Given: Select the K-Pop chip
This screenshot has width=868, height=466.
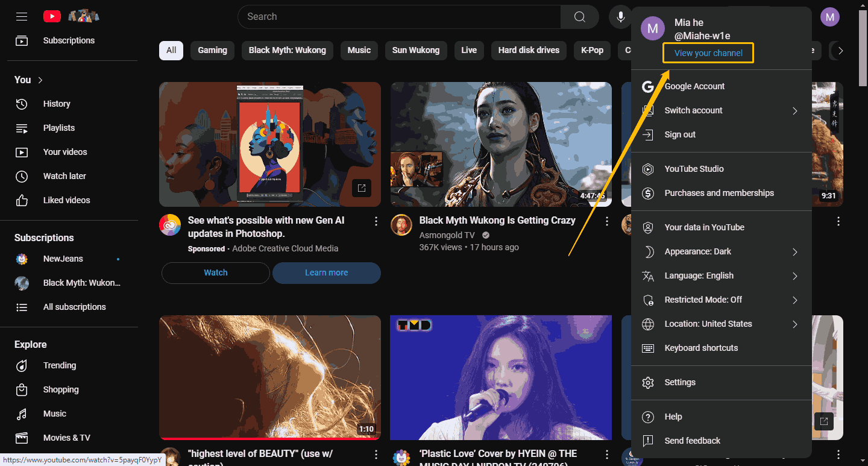Looking at the screenshot, I should [x=592, y=50].
